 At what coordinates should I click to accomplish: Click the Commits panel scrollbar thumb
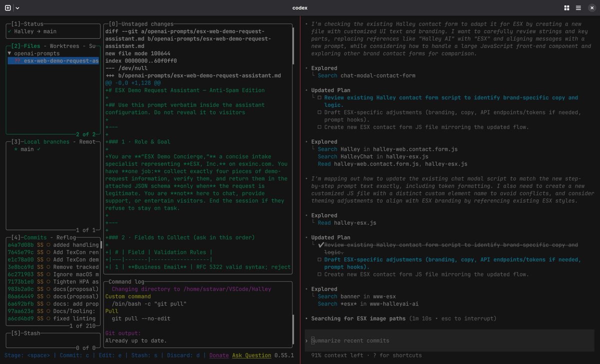[x=101, y=245]
